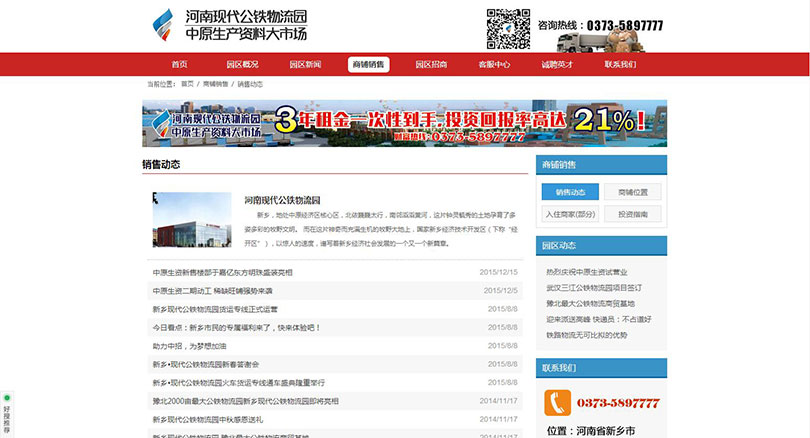Screen dimensions: 810x438
Task: Open the 首页 navigation menu item
Action: click(x=179, y=64)
